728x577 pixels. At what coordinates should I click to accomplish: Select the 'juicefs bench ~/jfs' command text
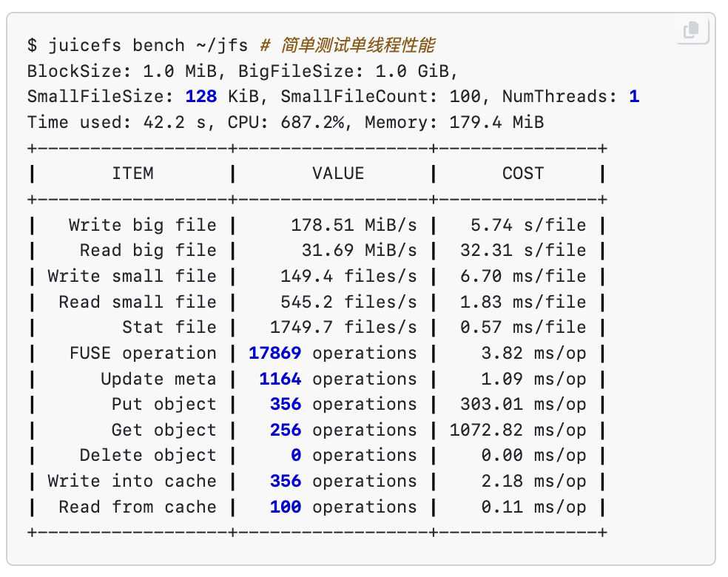[148, 45]
